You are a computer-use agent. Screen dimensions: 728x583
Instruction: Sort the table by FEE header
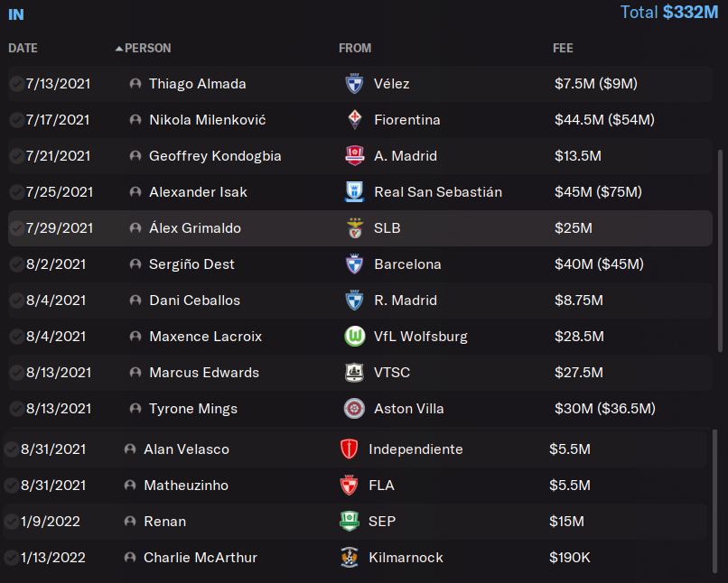coord(563,48)
